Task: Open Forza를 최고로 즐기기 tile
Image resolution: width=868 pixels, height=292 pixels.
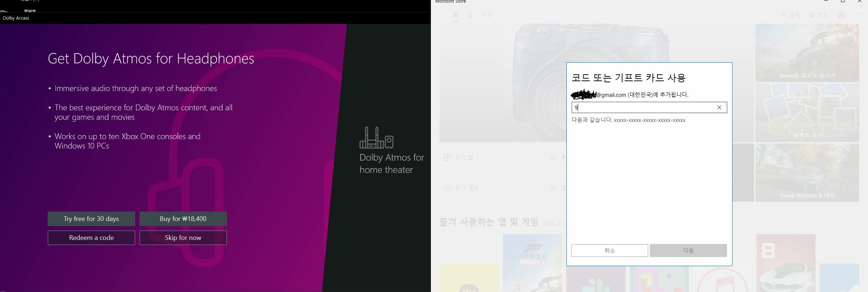Action: [x=807, y=53]
